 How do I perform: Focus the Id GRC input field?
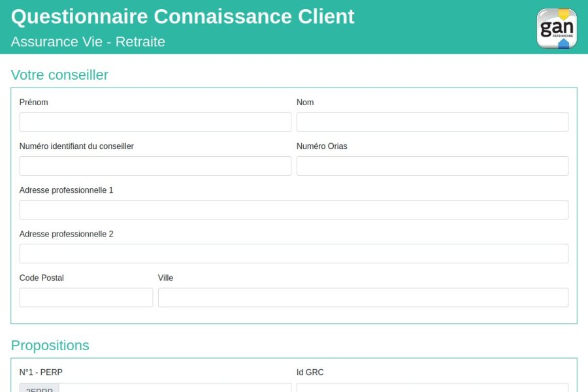click(x=432, y=388)
